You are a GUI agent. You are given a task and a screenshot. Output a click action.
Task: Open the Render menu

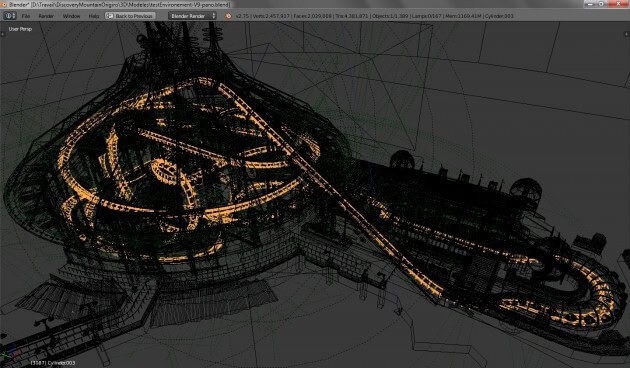point(46,16)
